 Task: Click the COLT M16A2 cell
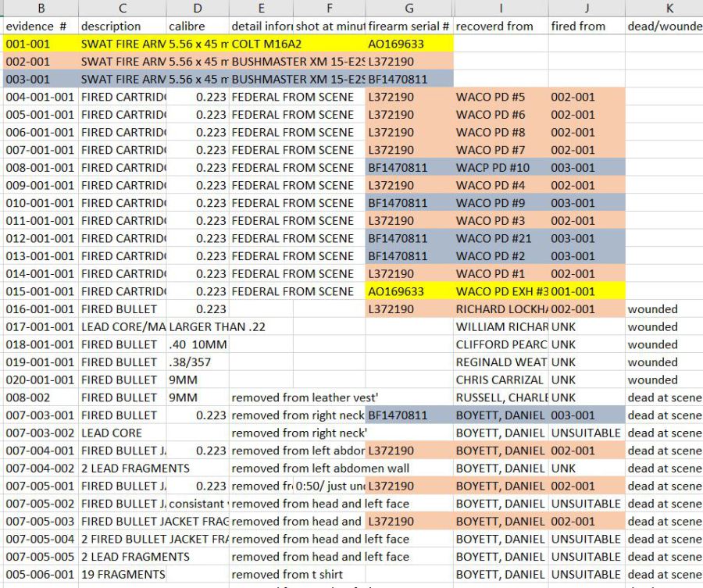262,44
